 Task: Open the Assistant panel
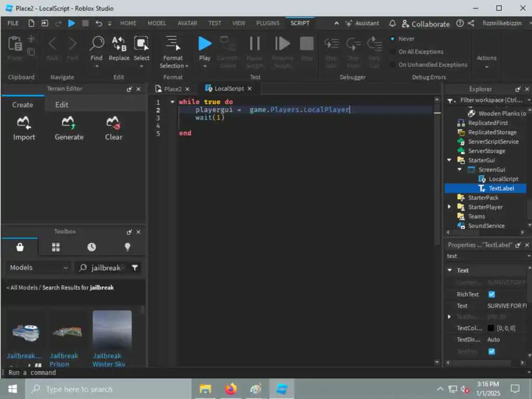pos(362,23)
